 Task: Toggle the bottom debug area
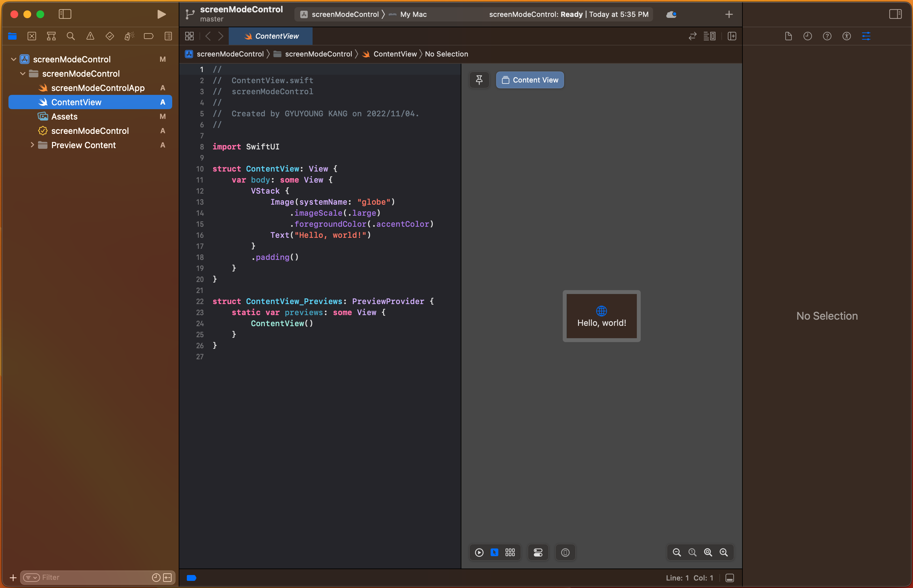[730, 578]
